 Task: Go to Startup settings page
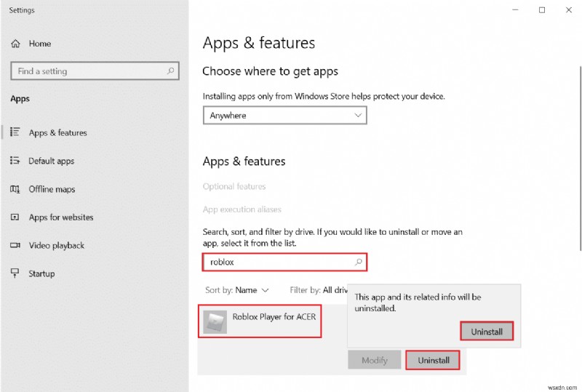pos(41,273)
